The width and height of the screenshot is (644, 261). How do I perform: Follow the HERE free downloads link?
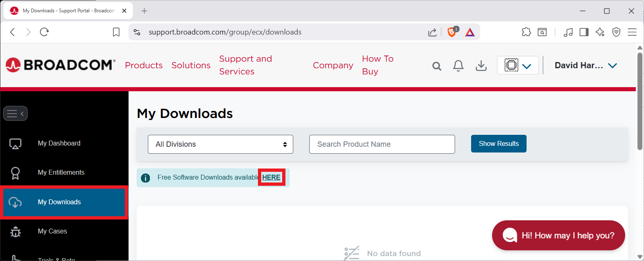pos(271,178)
